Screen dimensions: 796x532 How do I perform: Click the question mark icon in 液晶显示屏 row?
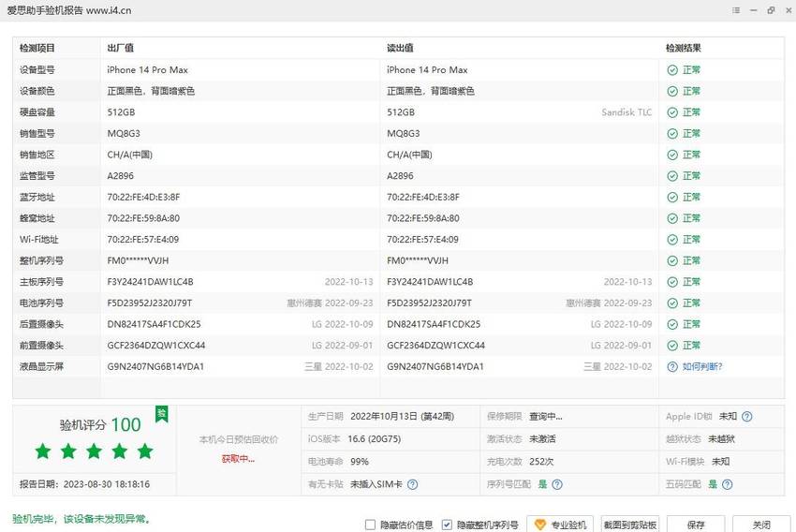pos(672,367)
